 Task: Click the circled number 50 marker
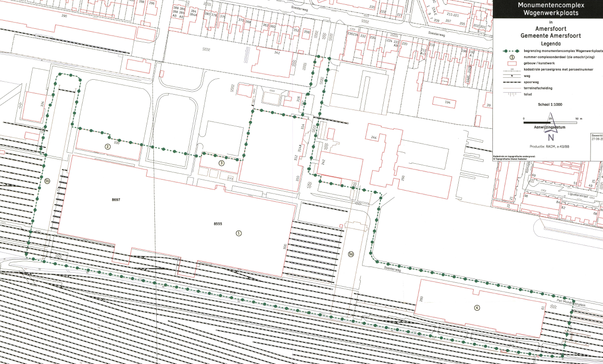tap(351, 254)
